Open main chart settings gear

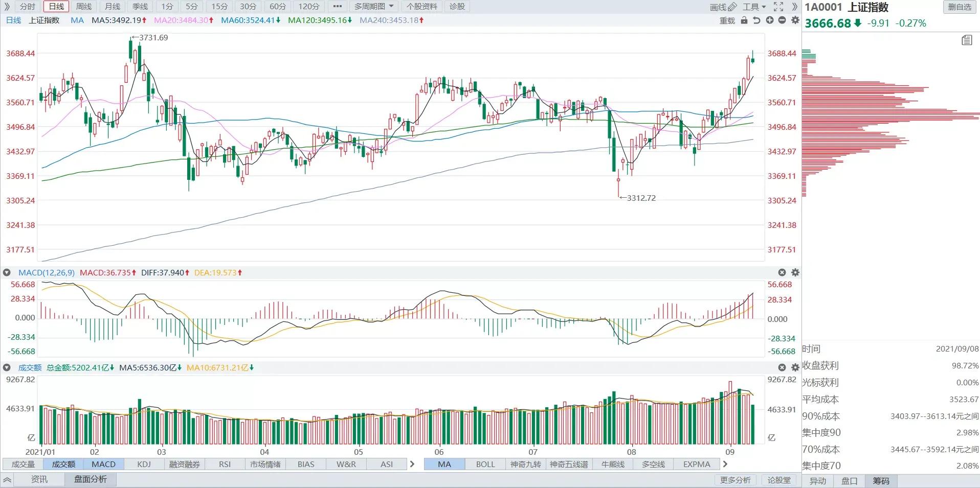tap(795, 20)
